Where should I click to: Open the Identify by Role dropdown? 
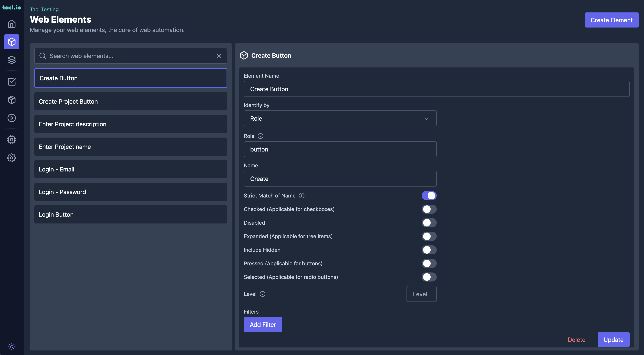[x=340, y=118]
